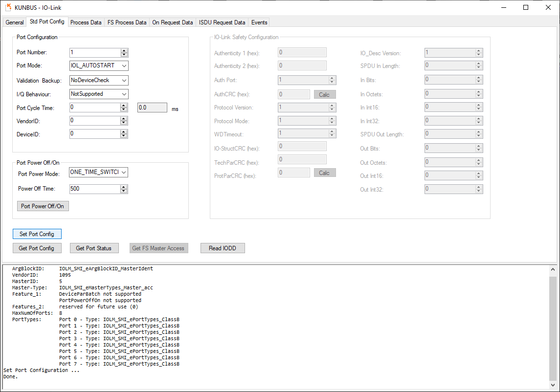Image resolution: width=560 pixels, height=392 pixels.
Task: Increase Power Off Time spinner value
Action: [x=124, y=187]
